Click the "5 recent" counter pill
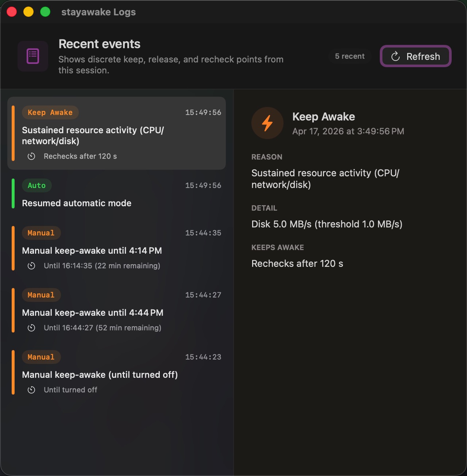 click(350, 56)
